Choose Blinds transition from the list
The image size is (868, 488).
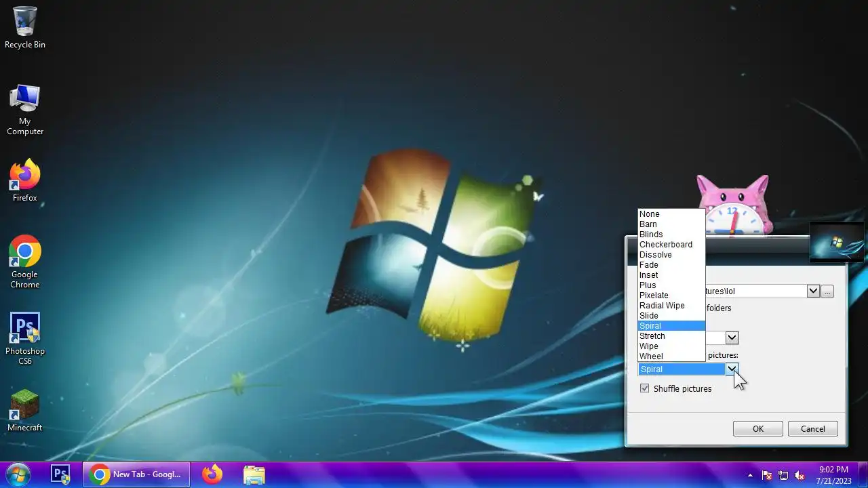coord(671,235)
